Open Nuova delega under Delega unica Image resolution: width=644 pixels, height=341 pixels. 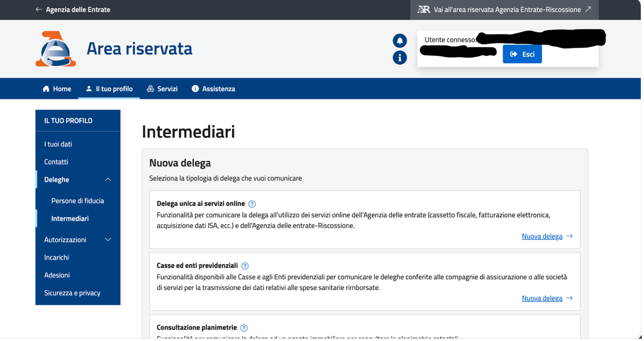tap(542, 236)
